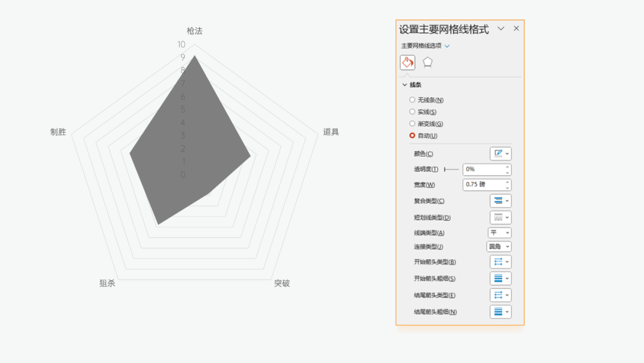Open the line color (颜色) picker
The height and width of the screenshot is (363, 644).
(500, 154)
